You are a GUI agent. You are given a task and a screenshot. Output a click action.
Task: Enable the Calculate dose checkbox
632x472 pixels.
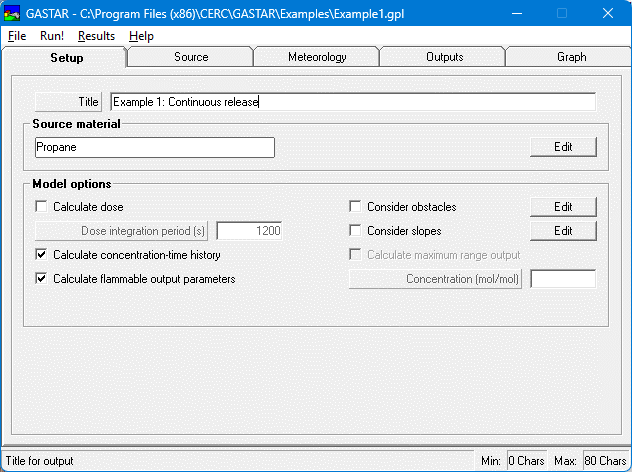[x=42, y=207]
